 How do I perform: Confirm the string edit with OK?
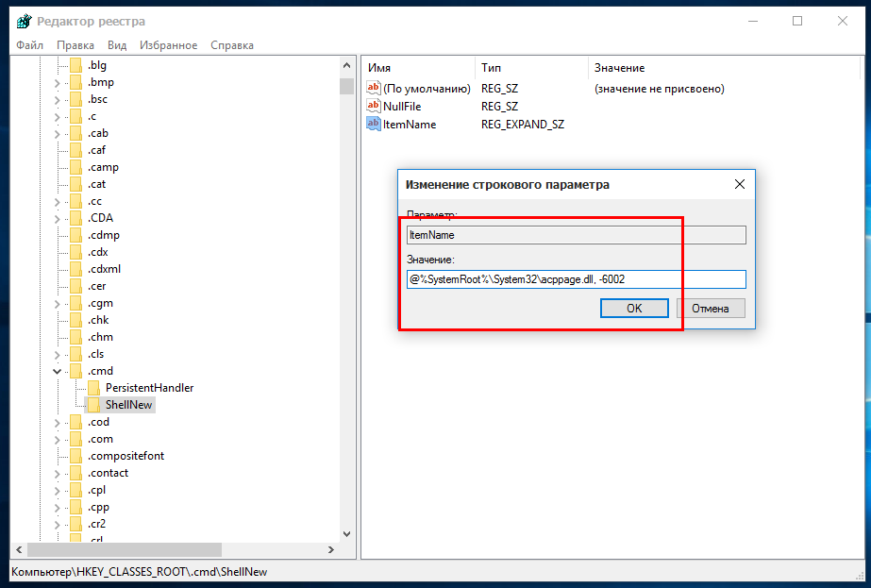(x=634, y=309)
